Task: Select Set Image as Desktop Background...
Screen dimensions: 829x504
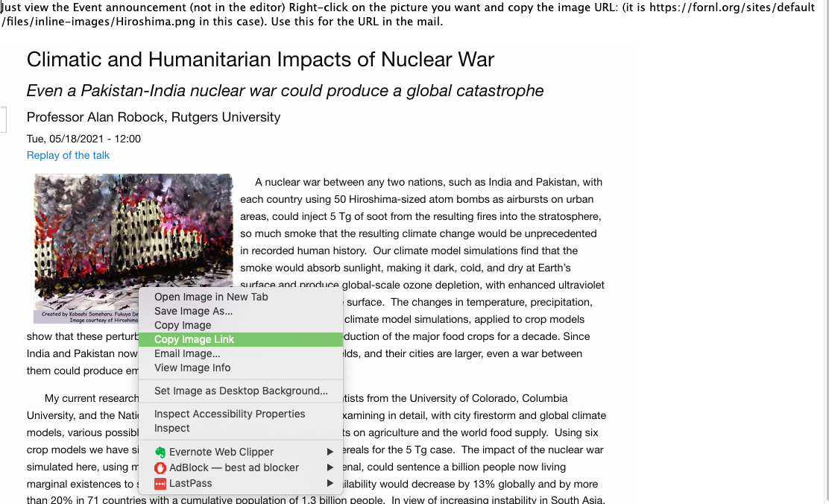Action: pos(241,391)
